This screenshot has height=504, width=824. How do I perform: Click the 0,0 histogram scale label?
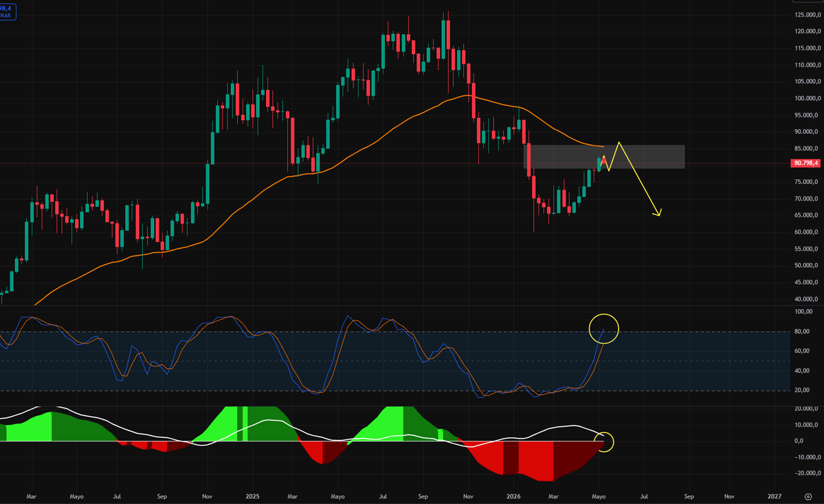(x=799, y=441)
